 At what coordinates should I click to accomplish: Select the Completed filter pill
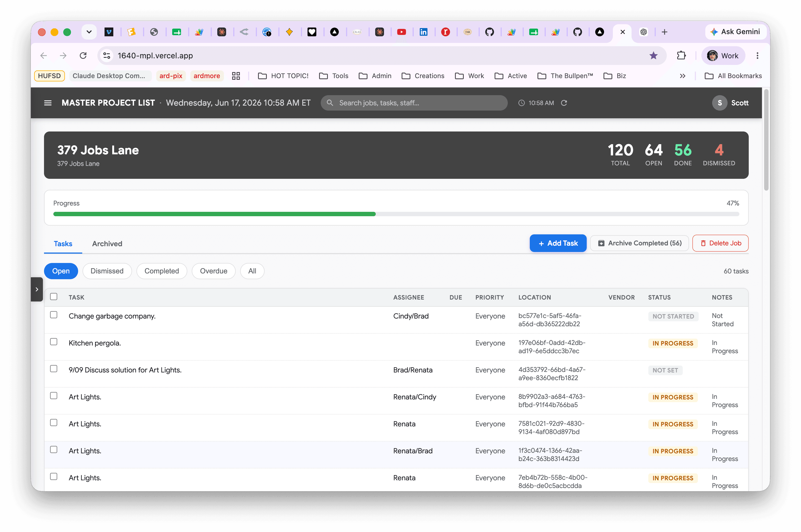click(x=161, y=271)
